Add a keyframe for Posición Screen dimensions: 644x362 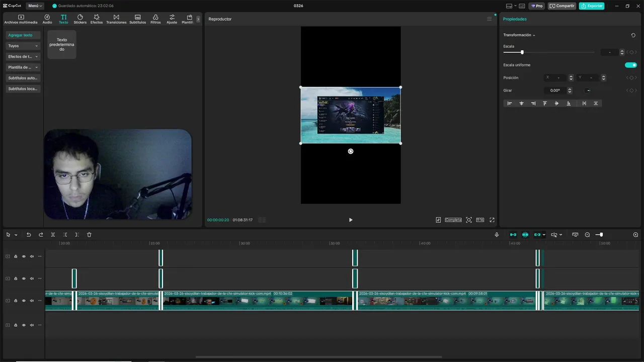click(631, 78)
